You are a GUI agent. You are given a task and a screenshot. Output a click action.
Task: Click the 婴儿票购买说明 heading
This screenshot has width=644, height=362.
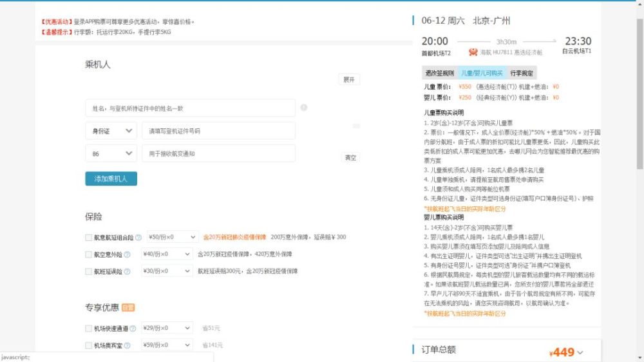tap(444, 217)
